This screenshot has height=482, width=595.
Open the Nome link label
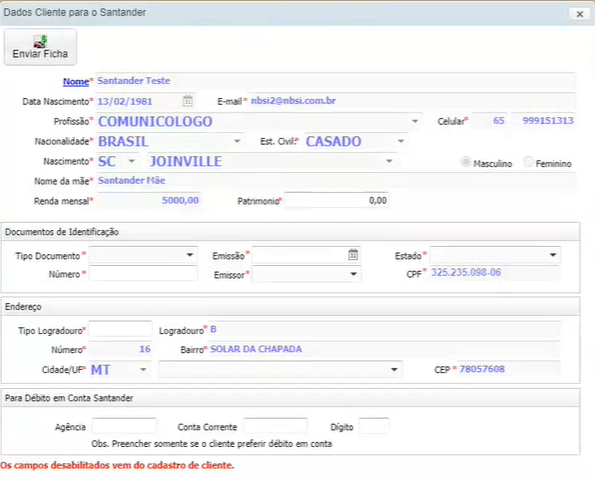pos(76,82)
